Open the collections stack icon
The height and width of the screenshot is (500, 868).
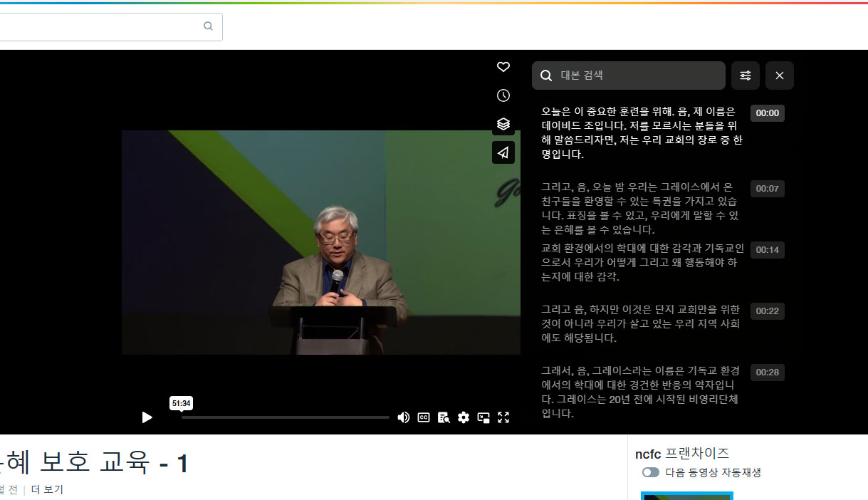503,124
